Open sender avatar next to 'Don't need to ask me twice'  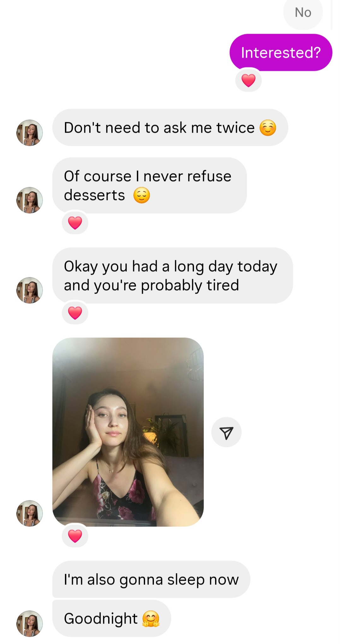[30, 133]
